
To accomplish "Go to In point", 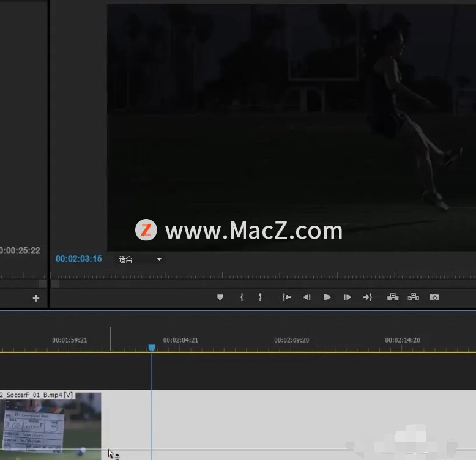I will [x=286, y=297].
